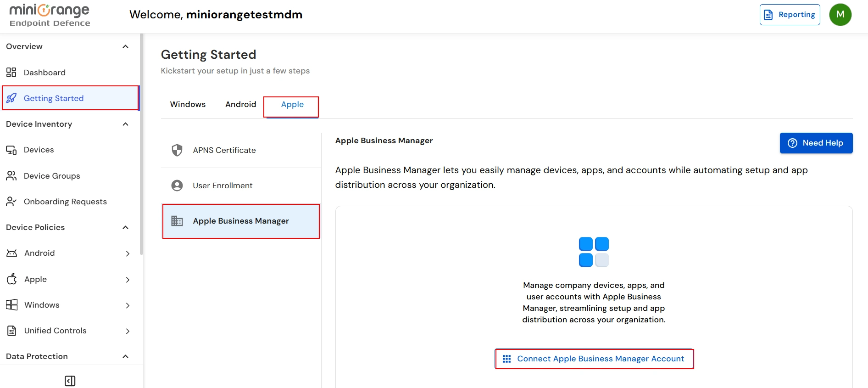
Task: Open the APNS Certificate step
Action: point(241,150)
